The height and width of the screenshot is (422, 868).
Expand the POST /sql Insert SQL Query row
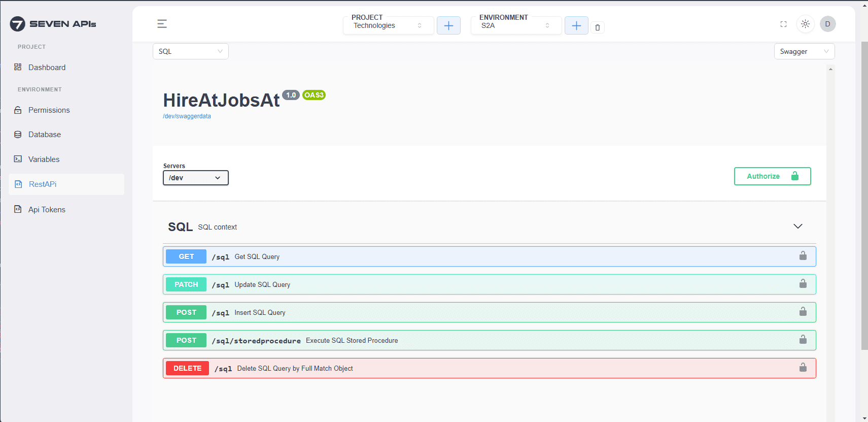click(490, 312)
